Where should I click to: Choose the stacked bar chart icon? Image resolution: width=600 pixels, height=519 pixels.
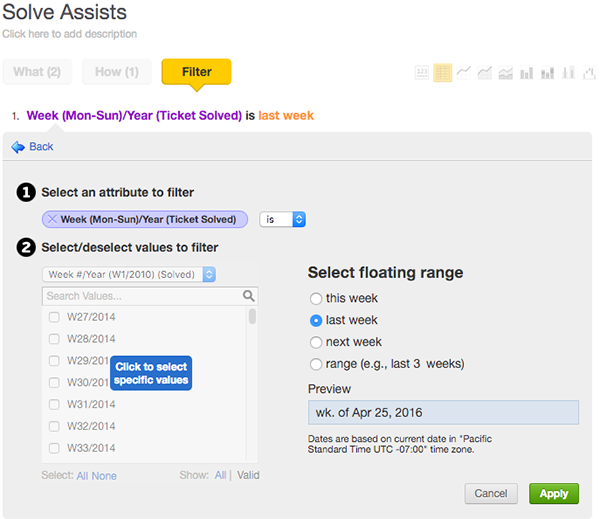click(548, 73)
